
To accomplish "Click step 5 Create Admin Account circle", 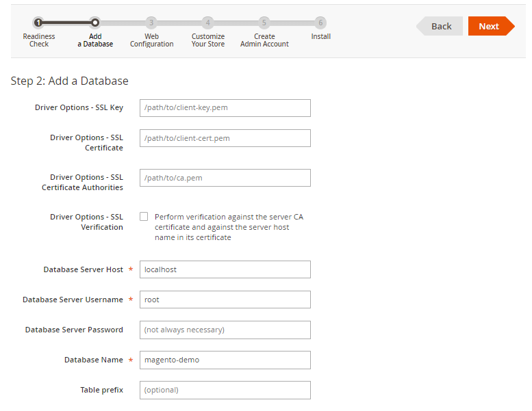I will point(264,23).
